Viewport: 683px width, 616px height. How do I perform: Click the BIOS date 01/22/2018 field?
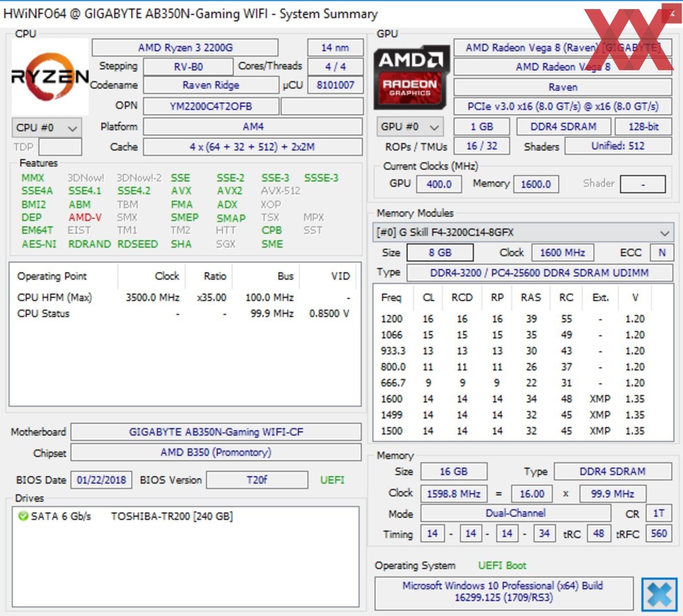click(x=101, y=480)
